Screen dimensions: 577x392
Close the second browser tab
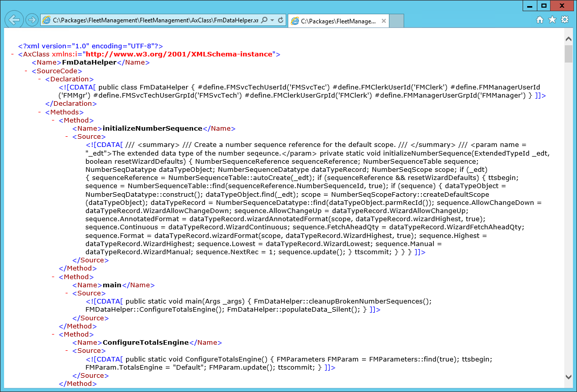[384, 21]
